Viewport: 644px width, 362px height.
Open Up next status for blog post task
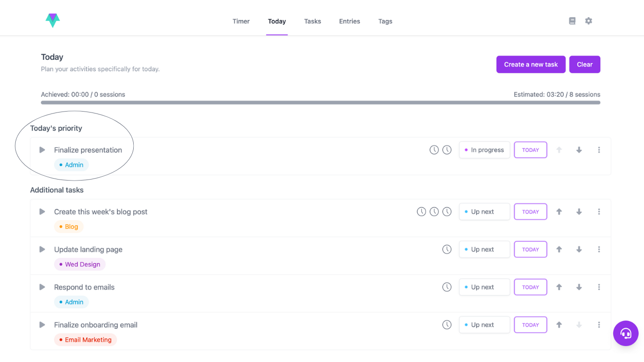484,212
